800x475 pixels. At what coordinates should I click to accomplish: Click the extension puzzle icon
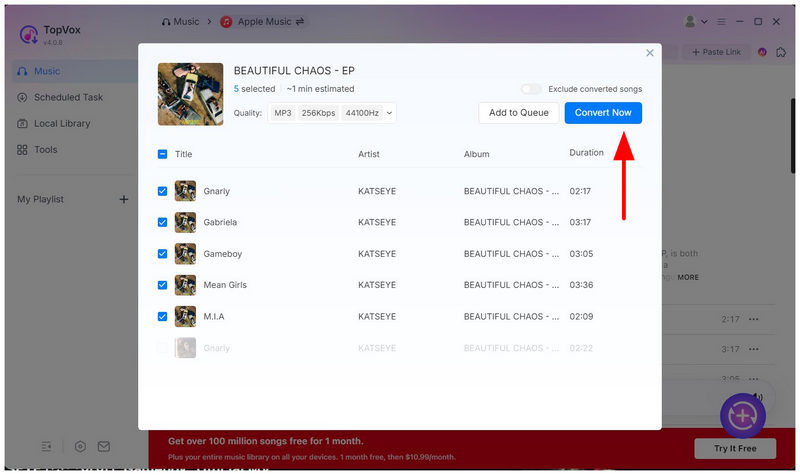(x=781, y=52)
